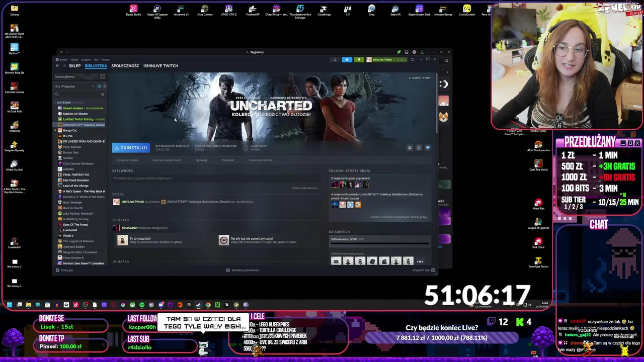Open the +94 locked achievements link
This screenshot has height=362, width=644.
(x=420, y=261)
